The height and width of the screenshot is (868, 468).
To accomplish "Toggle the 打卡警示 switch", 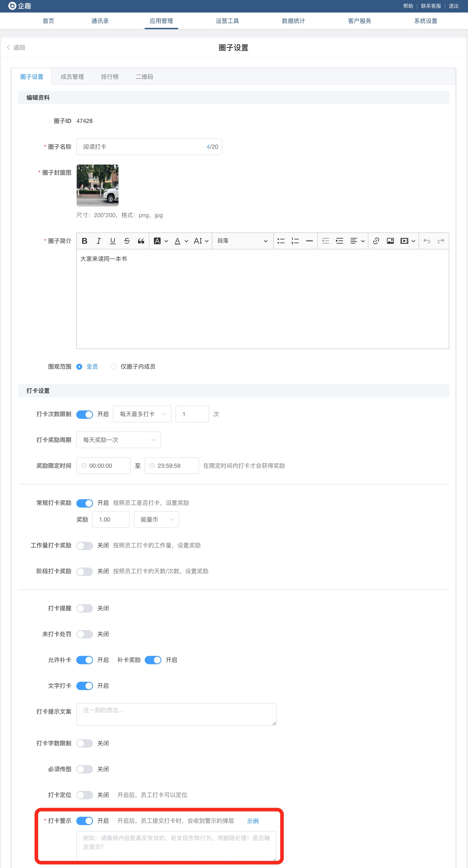I will coord(85,821).
